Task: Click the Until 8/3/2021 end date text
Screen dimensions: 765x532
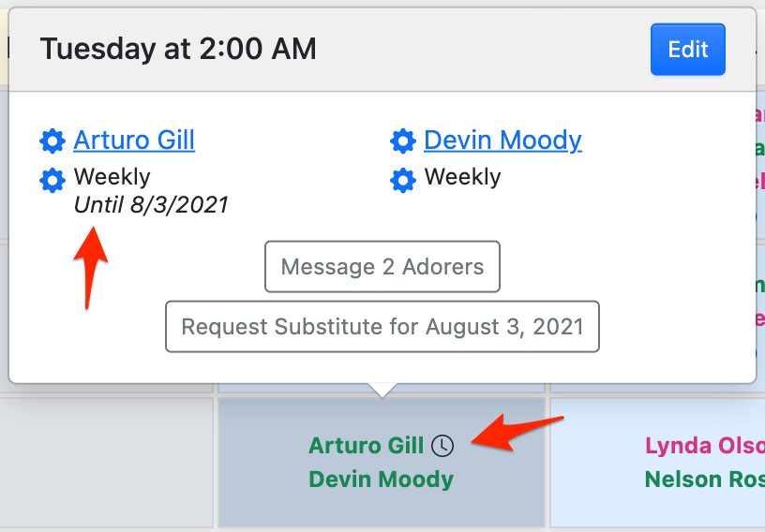Action: 151,204
